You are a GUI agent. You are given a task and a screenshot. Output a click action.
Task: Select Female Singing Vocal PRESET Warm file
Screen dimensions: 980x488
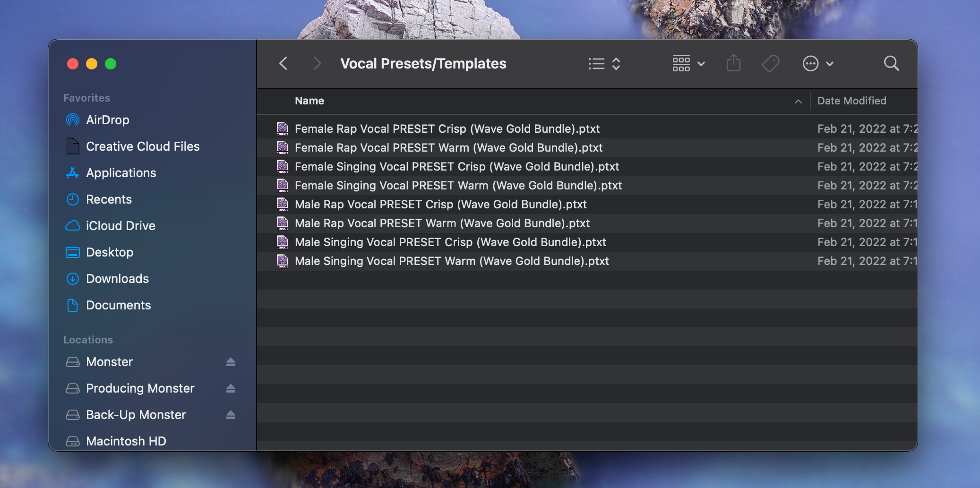click(458, 186)
